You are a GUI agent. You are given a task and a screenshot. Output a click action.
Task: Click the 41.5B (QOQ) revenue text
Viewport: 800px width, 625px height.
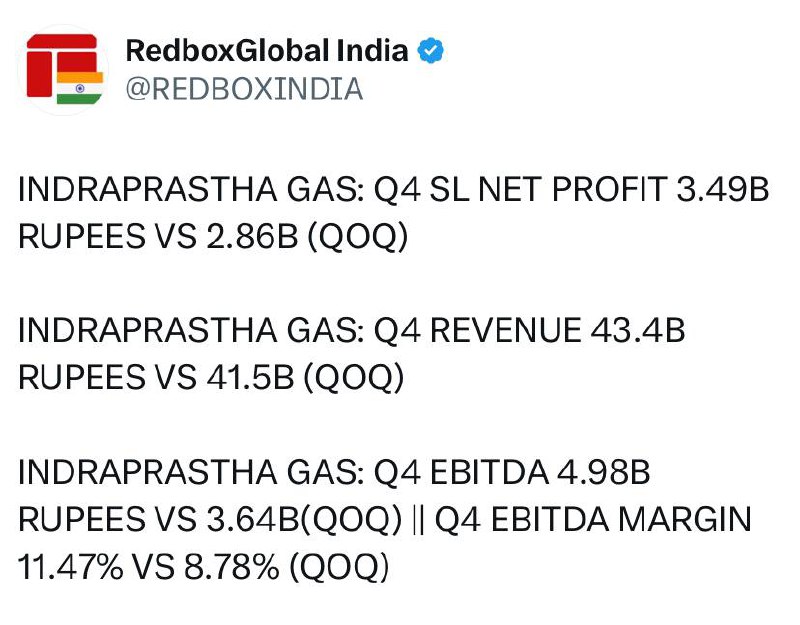coord(305,377)
